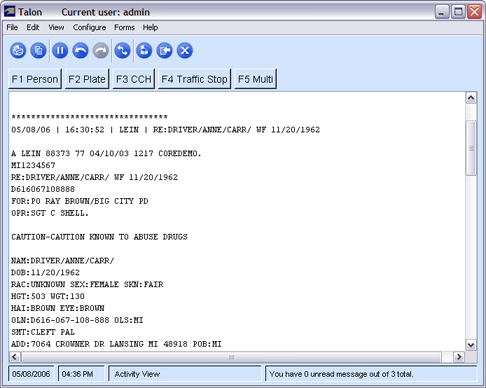Click the OLN:D616-067-108-888 line
This screenshot has width=486, height=388.
click(x=77, y=320)
